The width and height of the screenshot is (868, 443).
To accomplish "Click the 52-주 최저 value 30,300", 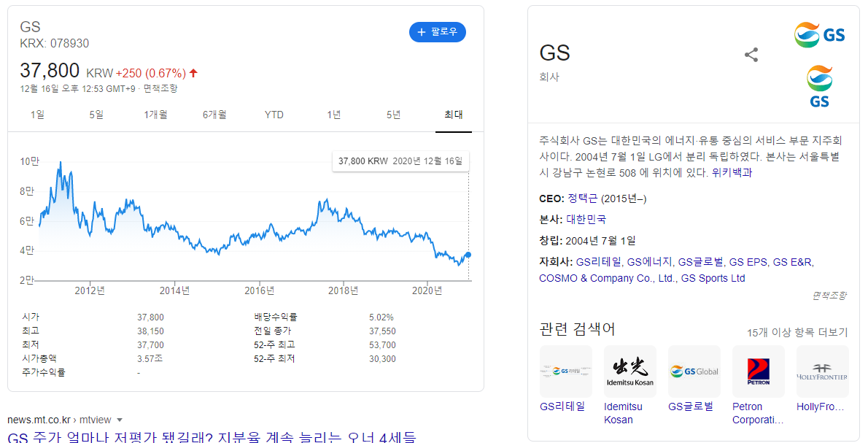I will point(382,359).
